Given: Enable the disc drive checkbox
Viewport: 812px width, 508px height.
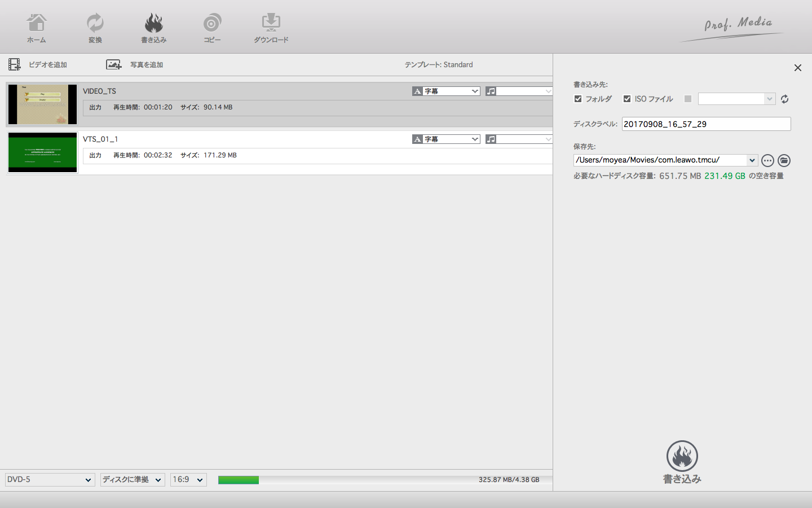Looking at the screenshot, I should pos(687,99).
